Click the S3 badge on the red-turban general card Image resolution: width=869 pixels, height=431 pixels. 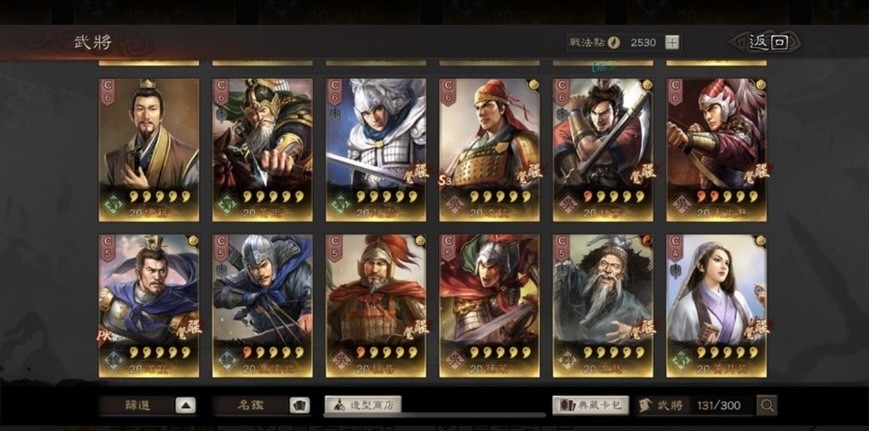click(445, 181)
